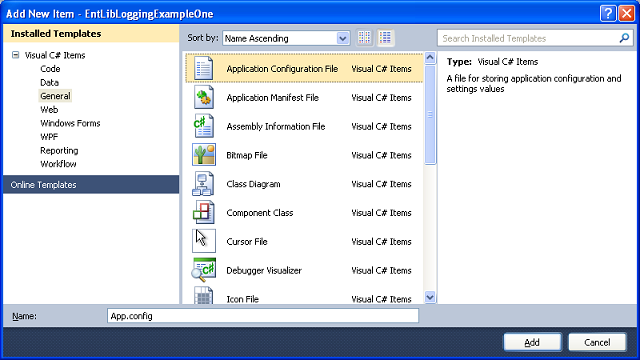Open the Help question mark button

pyautogui.click(x=608, y=13)
